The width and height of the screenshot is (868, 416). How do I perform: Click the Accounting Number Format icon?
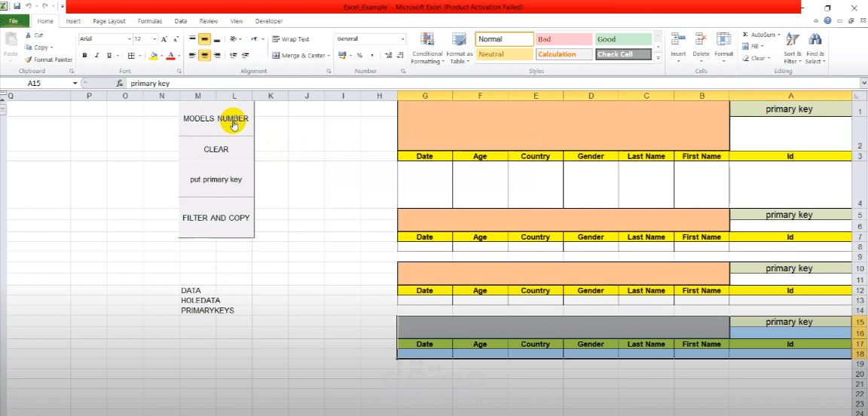click(x=341, y=56)
